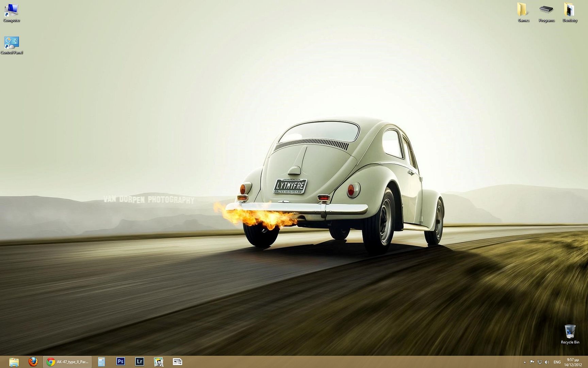This screenshot has width=588, height=368.
Task: Show hidden system tray icons
Action: 525,362
